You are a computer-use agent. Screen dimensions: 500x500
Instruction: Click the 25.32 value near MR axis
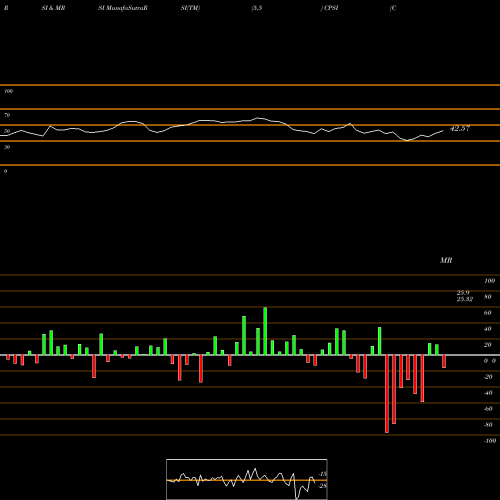pos(465,299)
